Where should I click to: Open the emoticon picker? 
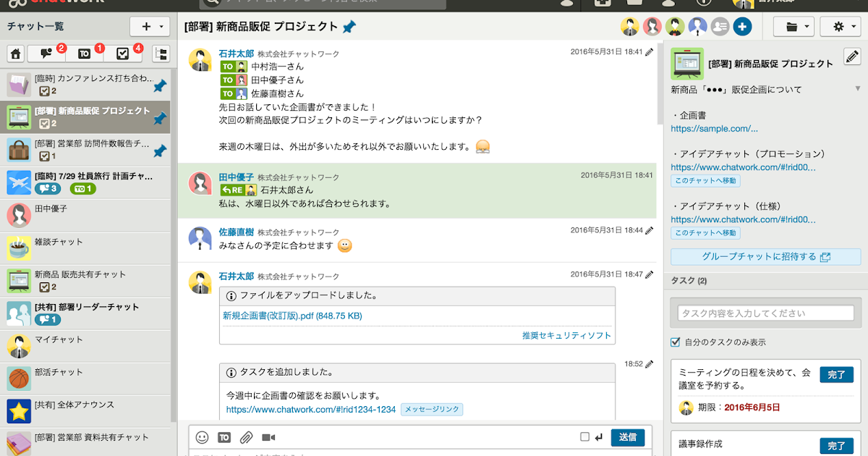tap(203, 437)
